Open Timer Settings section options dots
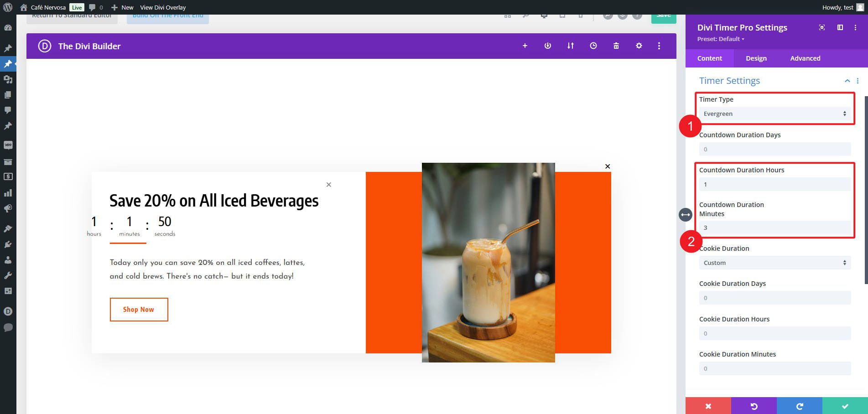The image size is (868, 414). pos(858,81)
